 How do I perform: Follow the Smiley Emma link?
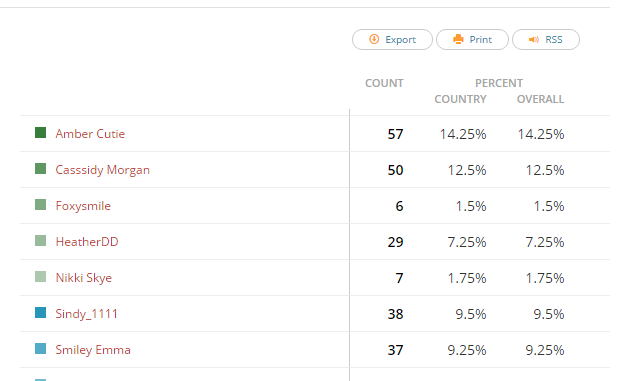click(x=93, y=350)
